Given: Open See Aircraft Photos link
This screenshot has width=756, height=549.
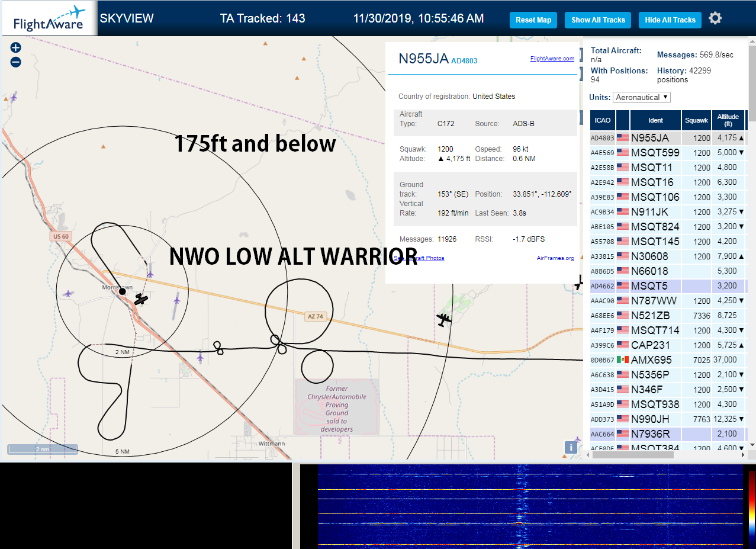Looking at the screenshot, I should point(419,258).
